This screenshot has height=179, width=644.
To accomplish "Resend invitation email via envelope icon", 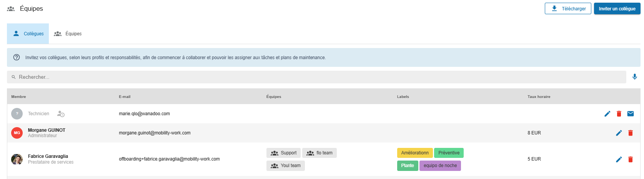I will pos(631,114).
